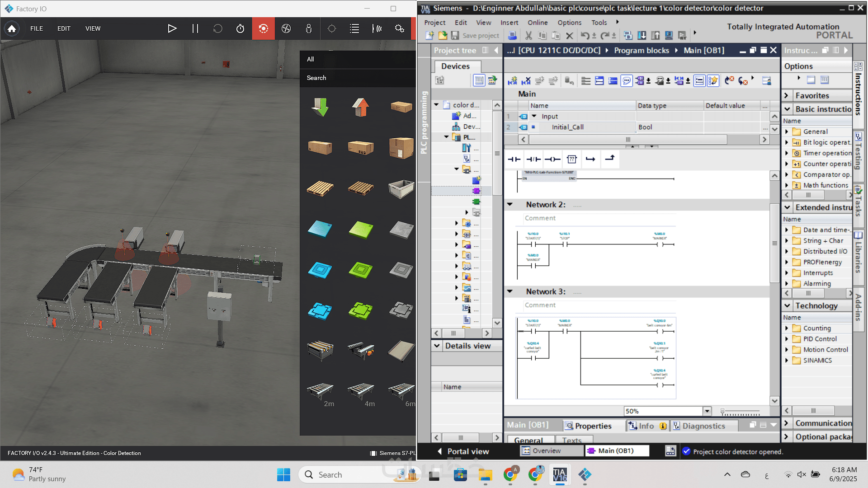Click the normally open contact icon
868x488 pixels.
point(514,159)
